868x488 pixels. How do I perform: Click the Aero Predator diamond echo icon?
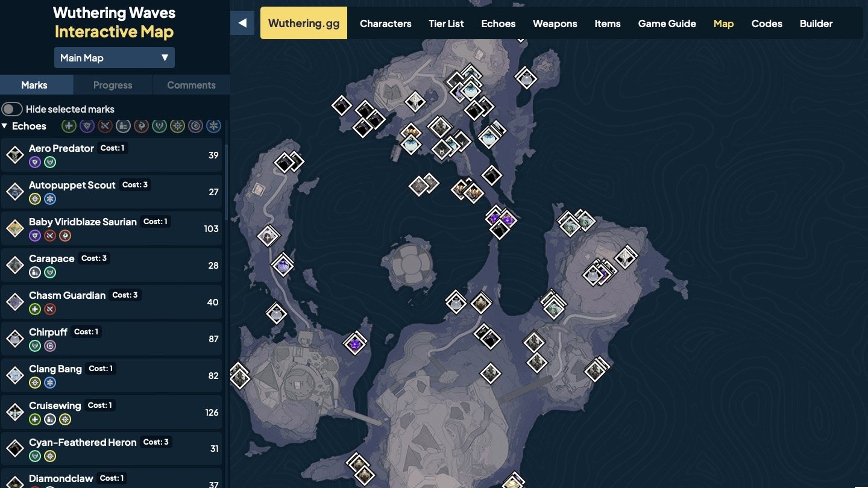pyautogui.click(x=15, y=155)
